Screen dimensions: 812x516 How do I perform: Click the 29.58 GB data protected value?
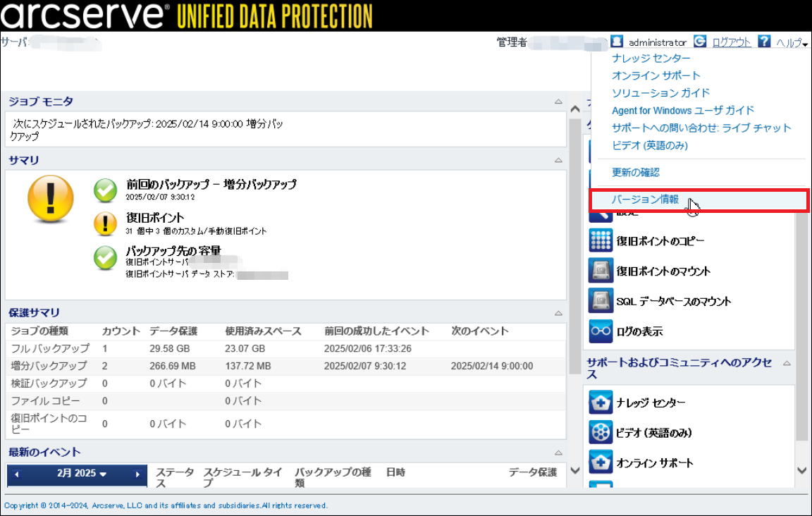coord(169,349)
